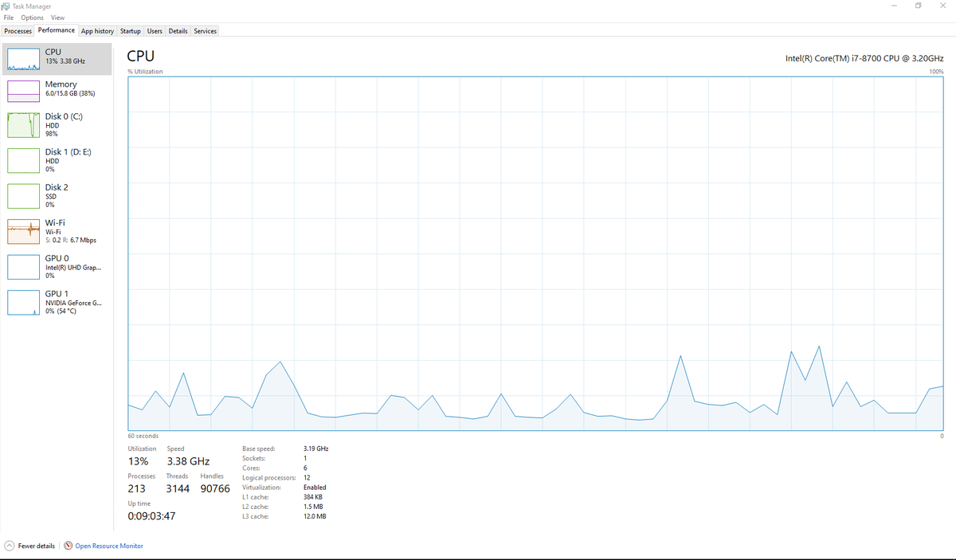Click the CPU utilization graph
The width and height of the screenshot is (956, 560).
(535, 254)
